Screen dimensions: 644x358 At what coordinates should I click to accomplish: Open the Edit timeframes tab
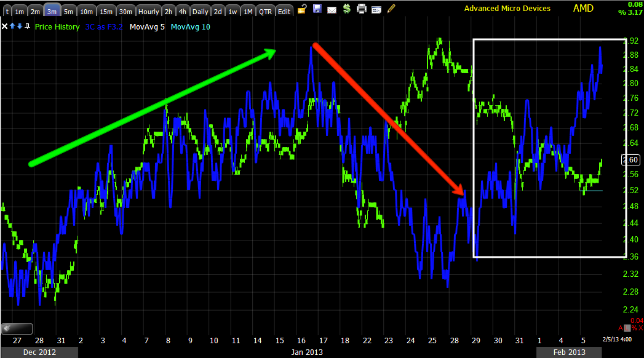tap(284, 11)
